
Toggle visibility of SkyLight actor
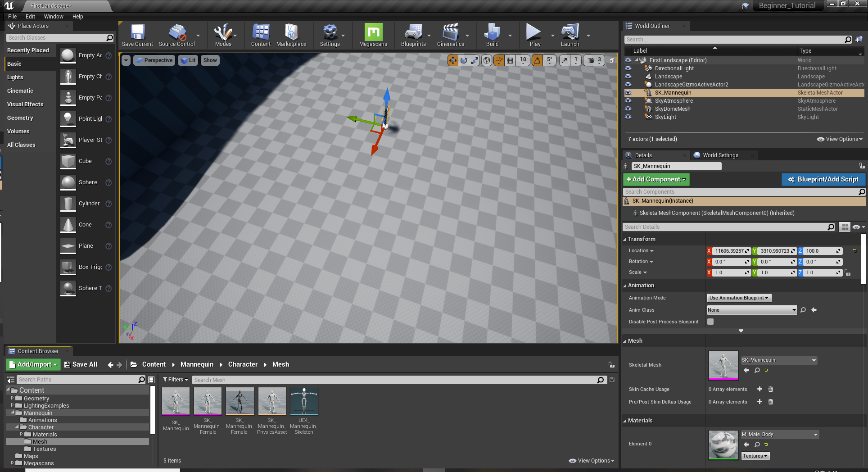click(628, 117)
